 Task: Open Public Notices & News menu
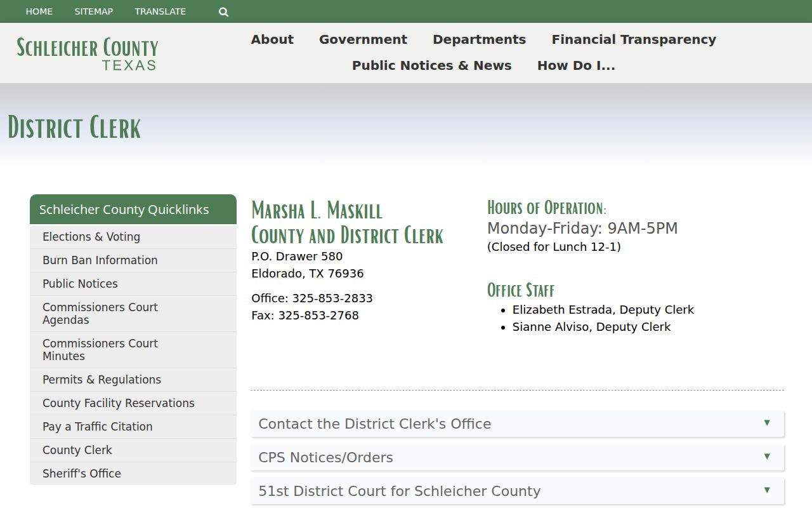[431, 65]
